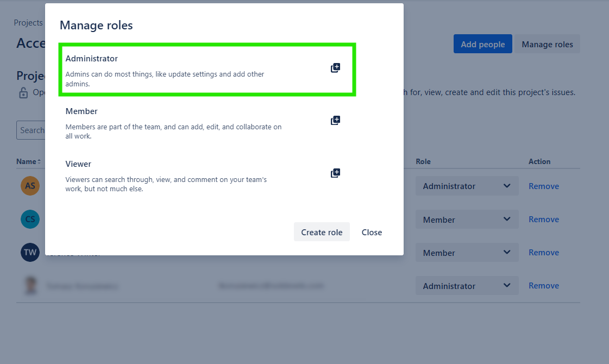Duplicate the Viewer role icon

335,173
